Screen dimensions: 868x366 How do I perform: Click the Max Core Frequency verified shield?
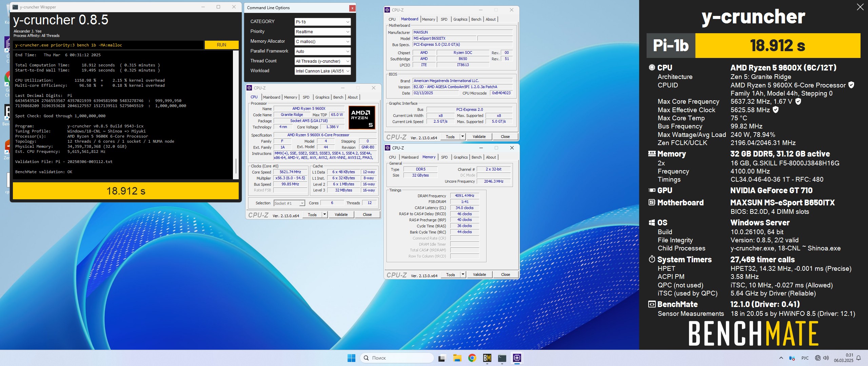(x=798, y=101)
